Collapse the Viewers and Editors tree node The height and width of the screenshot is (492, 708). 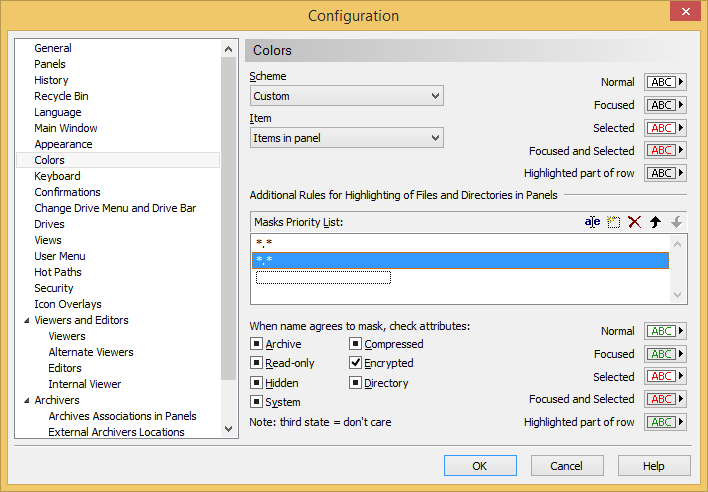25,320
